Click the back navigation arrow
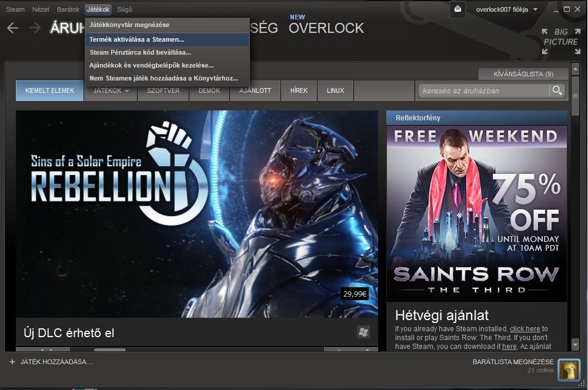This screenshot has height=390, width=588. 12,28
